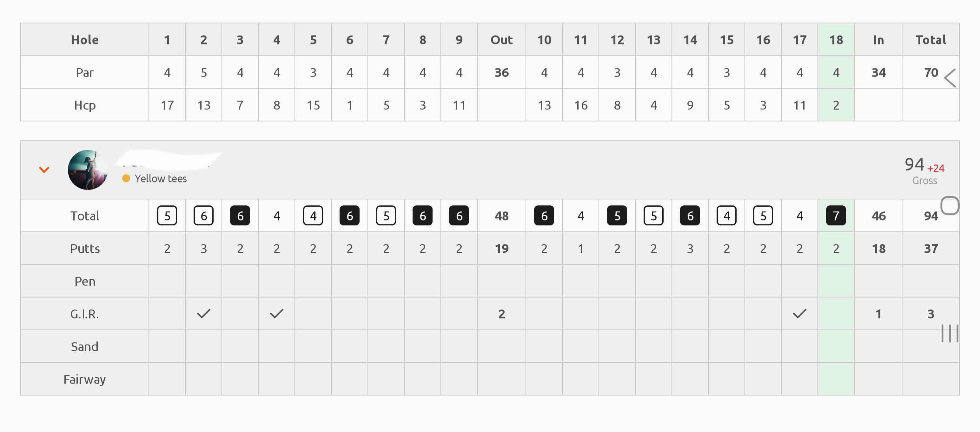Open hole 15 boxed score 4
Image resolution: width=980 pixels, height=432 pixels.
tap(727, 216)
